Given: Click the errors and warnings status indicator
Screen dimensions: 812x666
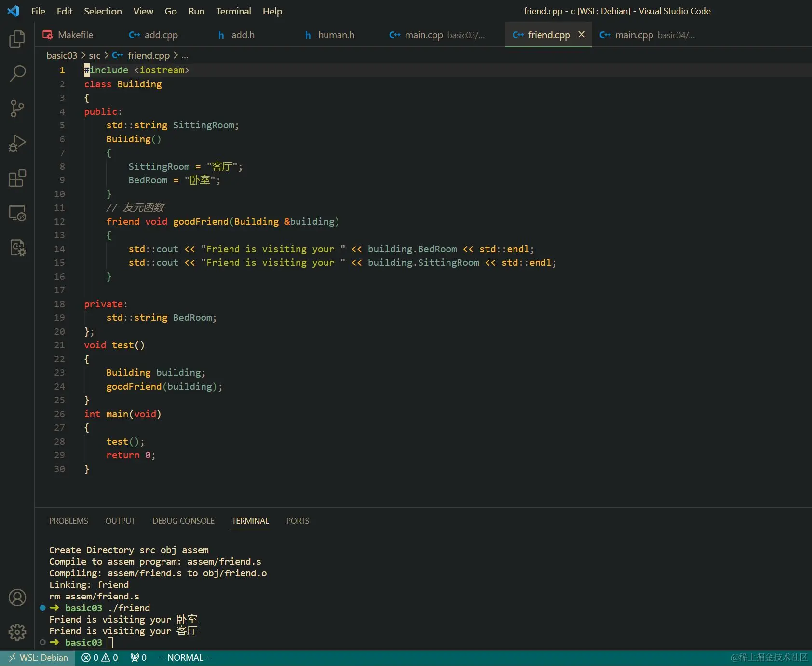Looking at the screenshot, I should (100, 658).
